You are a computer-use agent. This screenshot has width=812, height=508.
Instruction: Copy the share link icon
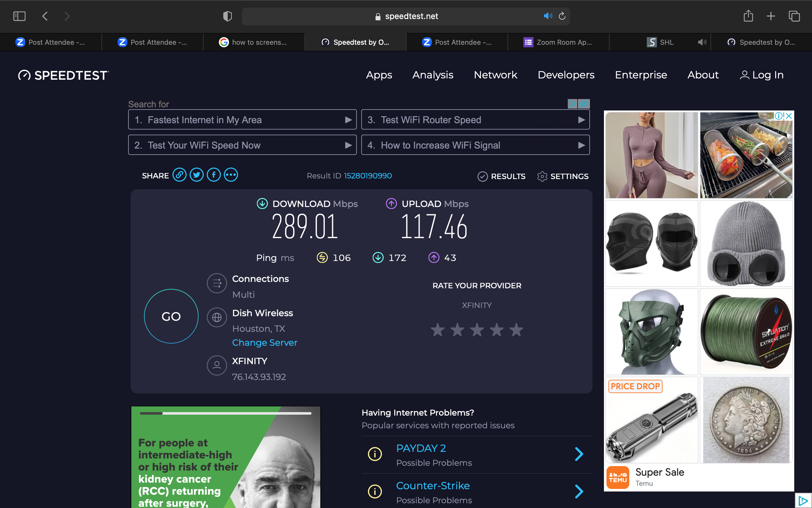coord(180,175)
